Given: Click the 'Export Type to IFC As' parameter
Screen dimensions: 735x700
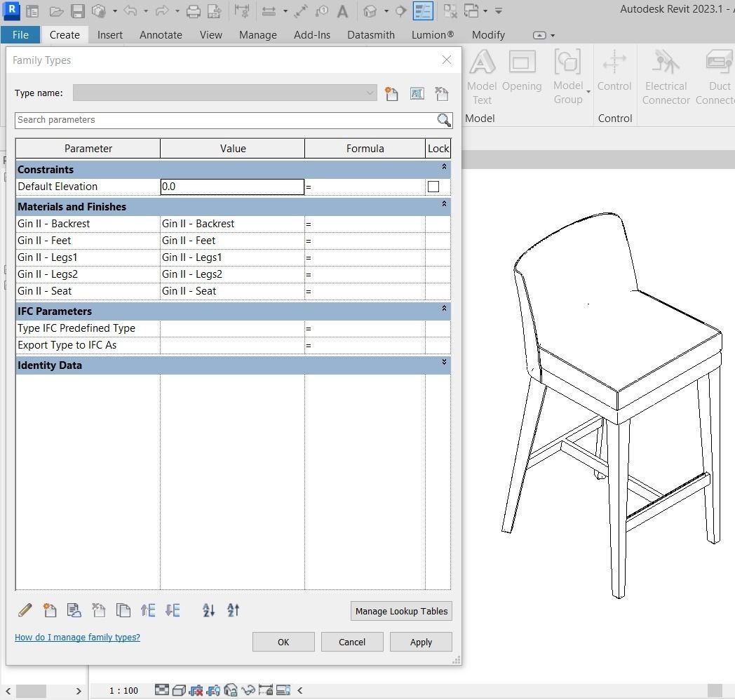Looking at the screenshot, I should (x=88, y=345).
